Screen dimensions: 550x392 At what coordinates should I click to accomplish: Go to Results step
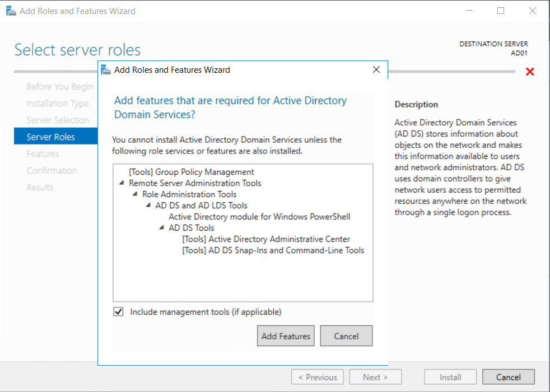pyautogui.click(x=40, y=188)
